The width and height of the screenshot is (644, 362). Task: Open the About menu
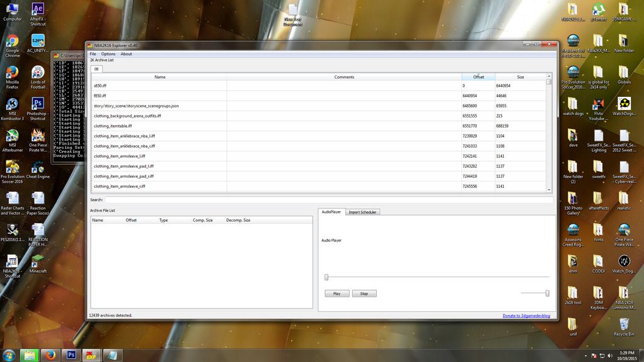(126, 54)
